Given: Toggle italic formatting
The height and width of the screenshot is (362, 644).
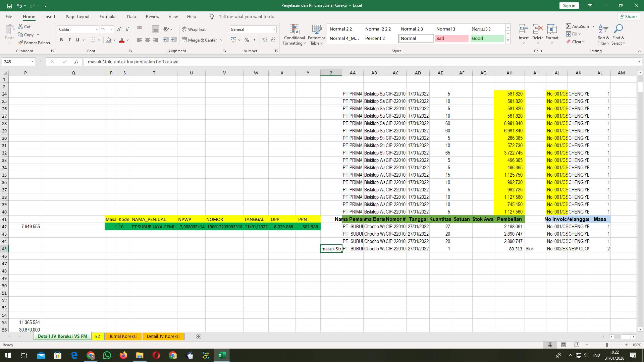Looking at the screenshot, I should (x=69, y=40).
